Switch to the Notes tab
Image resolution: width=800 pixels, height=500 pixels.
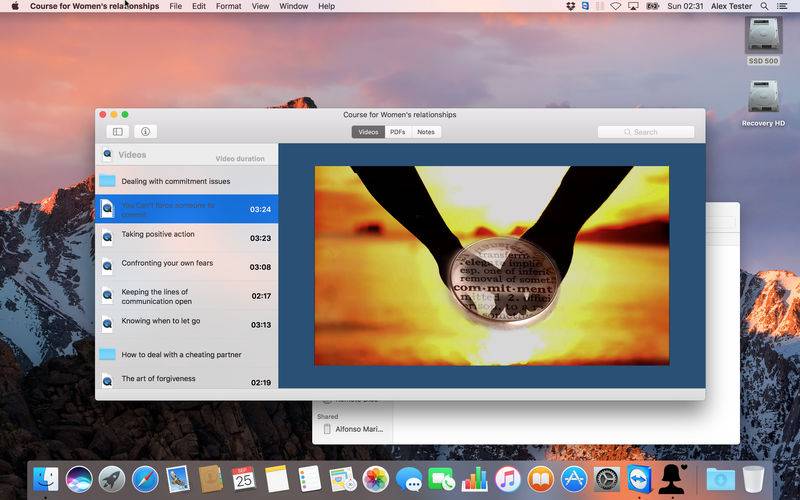[x=426, y=132]
